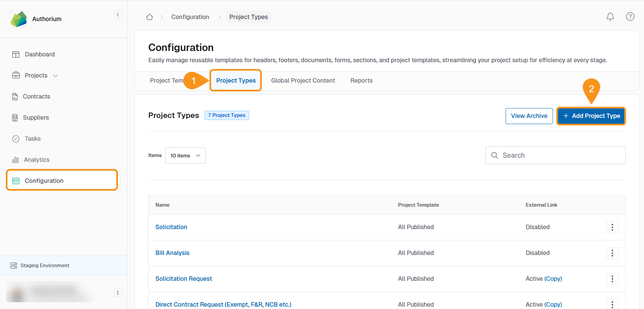Open row actions for Bill Analysis

point(612,253)
